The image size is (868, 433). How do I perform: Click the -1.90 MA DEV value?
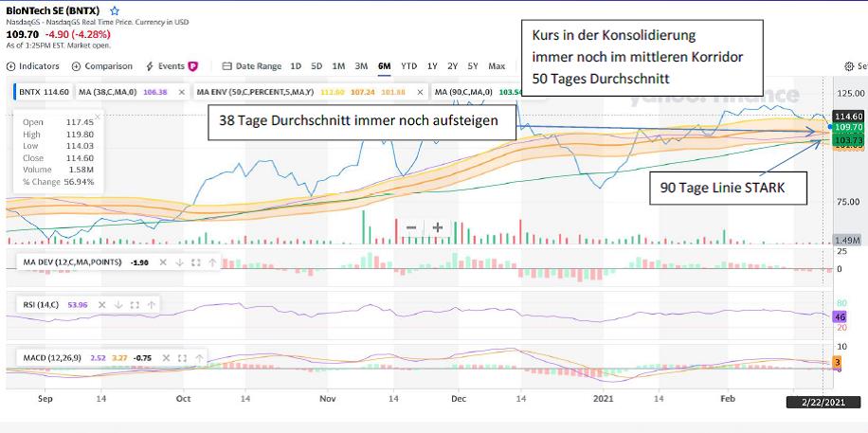coord(139,262)
